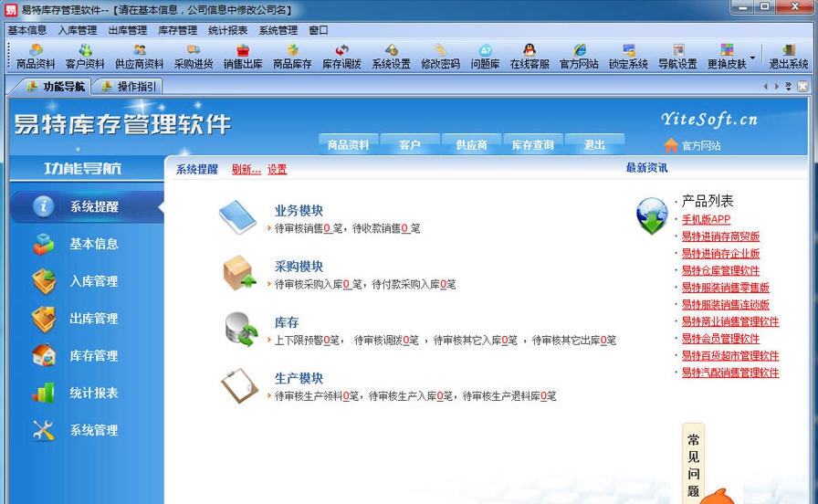Viewport: 818px width, 504px height.
Task: Open the 易特进销存企业版 link
Action: (x=720, y=254)
